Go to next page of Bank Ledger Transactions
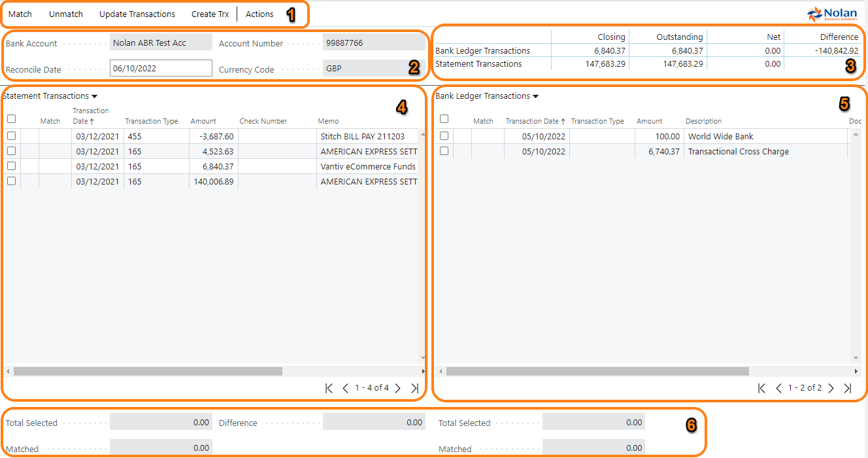Screen dimensions: 868x458 (x=831, y=388)
